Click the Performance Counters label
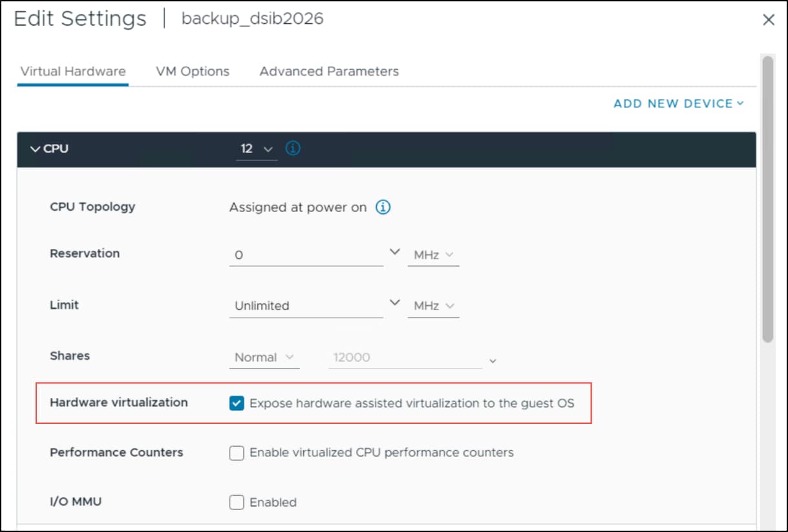 click(x=116, y=452)
